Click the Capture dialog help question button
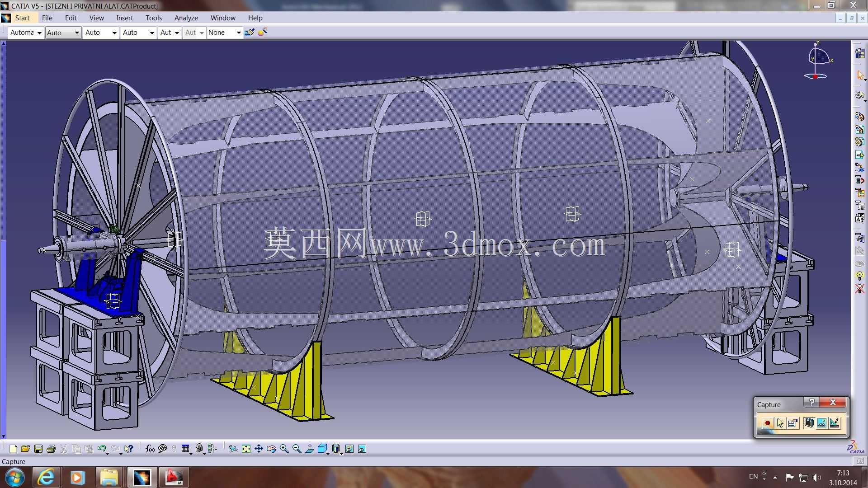Screen dimensions: 868x488 [x=811, y=402]
